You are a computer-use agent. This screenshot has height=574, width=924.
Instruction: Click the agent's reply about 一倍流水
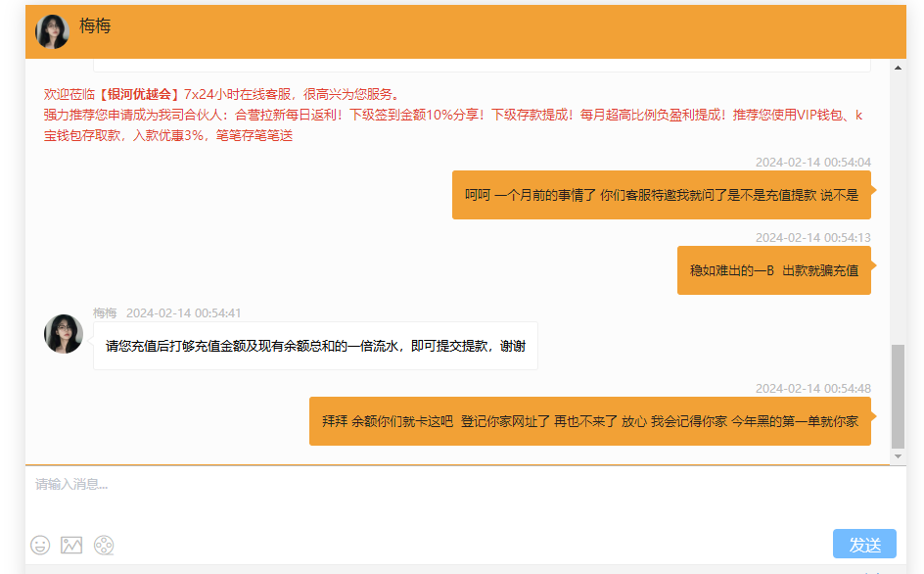click(x=315, y=347)
